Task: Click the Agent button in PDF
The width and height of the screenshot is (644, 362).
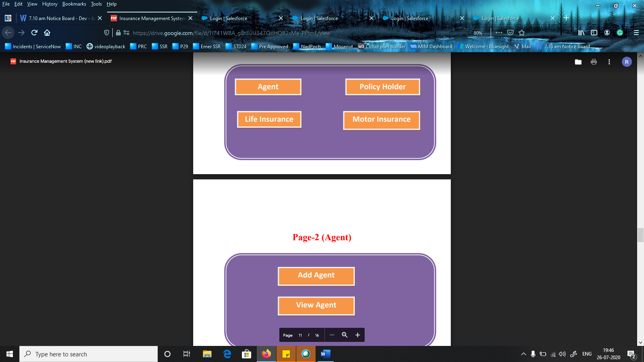Action: pyautogui.click(x=268, y=87)
